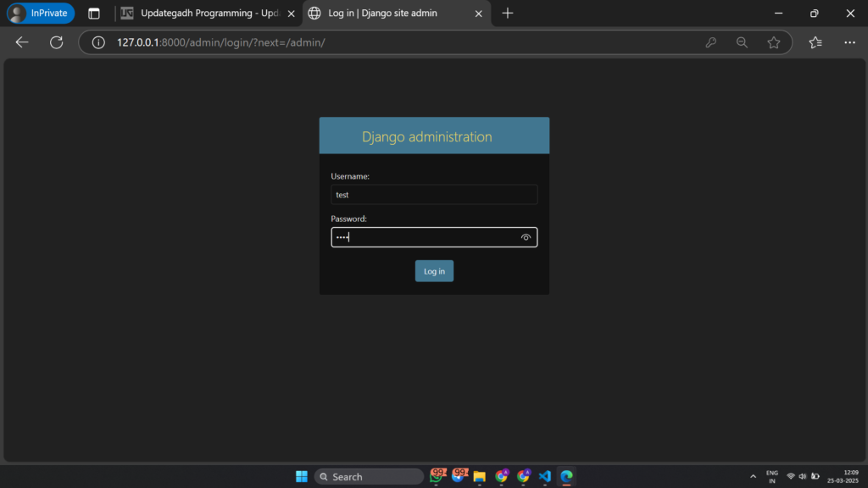Open Microsoft Edge from the taskbar
The height and width of the screenshot is (488, 868).
click(x=566, y=476)
